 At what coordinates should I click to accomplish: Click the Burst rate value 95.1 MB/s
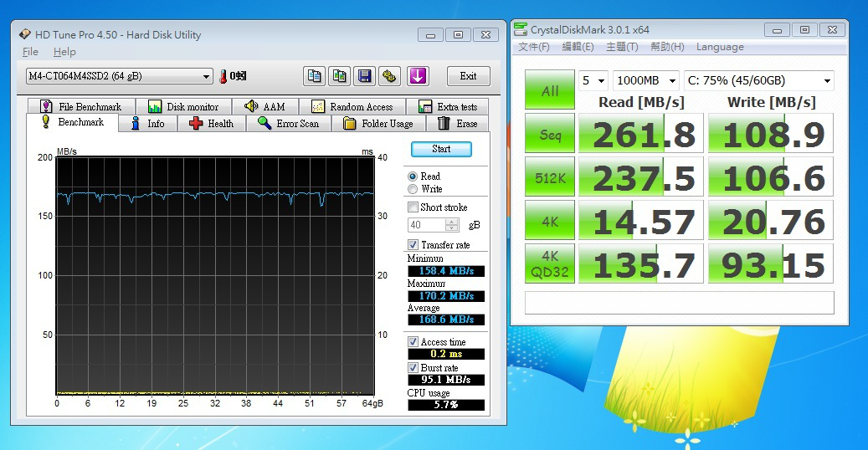pos(446,380)
